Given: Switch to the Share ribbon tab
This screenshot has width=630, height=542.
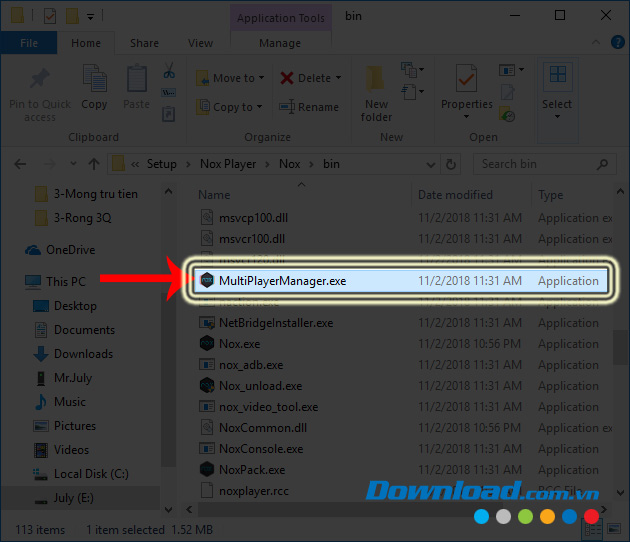Looking at the screenshot, I should click(x=144, y=43).
